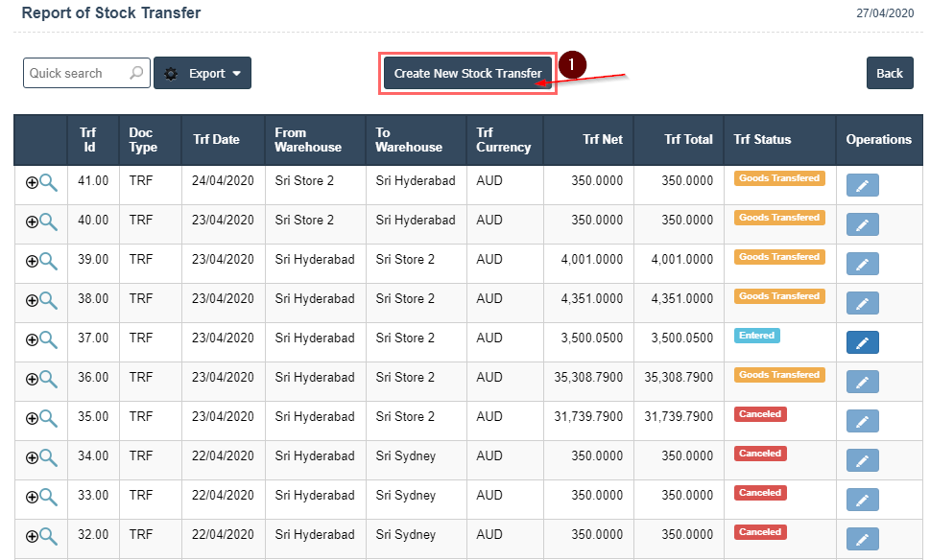Open edit icon for transfer 32.00

(x=862, y=540)
